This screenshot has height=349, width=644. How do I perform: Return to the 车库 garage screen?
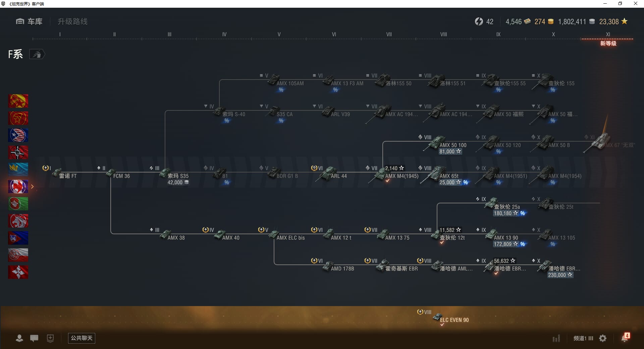(29, 21)
